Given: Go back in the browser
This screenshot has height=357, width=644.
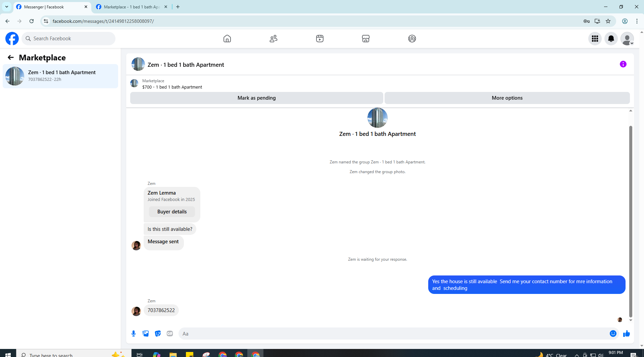Looking at the screenshot, I should click(7, 21).
